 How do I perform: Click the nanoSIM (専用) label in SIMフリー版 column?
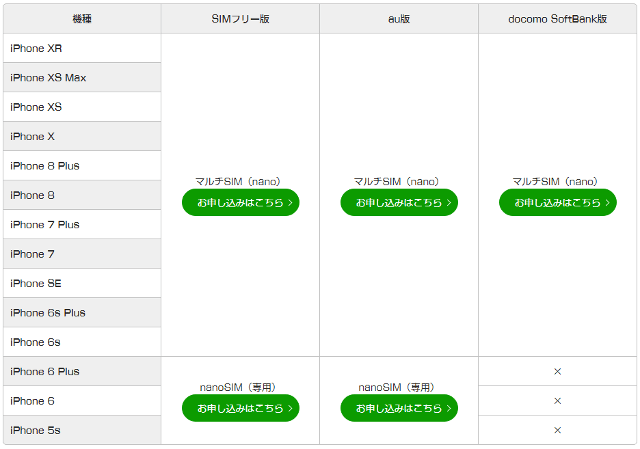pos(238,387)
